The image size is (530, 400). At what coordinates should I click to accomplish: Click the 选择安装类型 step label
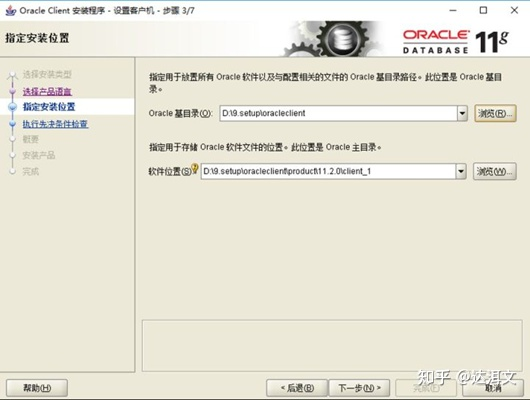pyautogui.click(x=47, y=74)
